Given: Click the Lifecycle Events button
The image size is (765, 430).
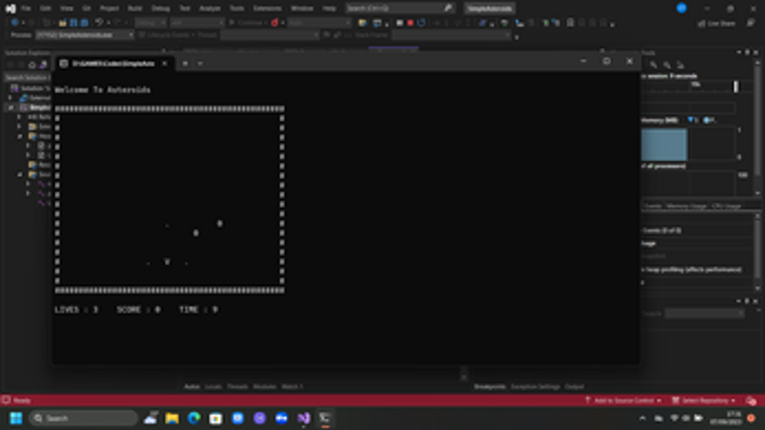Looking at the screenshot, I should click(166, 35).
